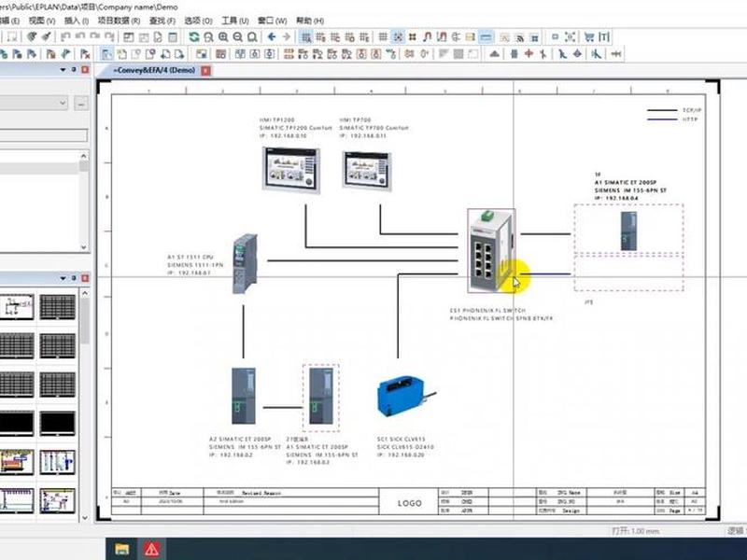The height and width of the screenshot is (560, 747).
Task: Click the upper list scroll-up arrow
Action: click(x=84, y=156)
